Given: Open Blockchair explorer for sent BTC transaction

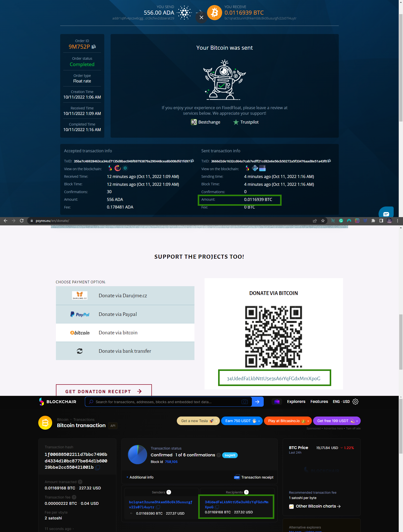Looking at the screenshot, I should [247, 168].
